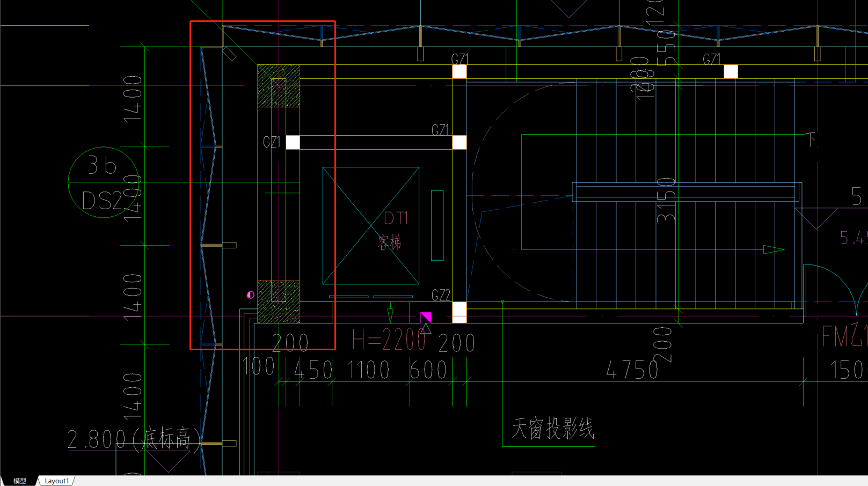Select the 2.800(底标高) elevation label

(x=134, y=439)
